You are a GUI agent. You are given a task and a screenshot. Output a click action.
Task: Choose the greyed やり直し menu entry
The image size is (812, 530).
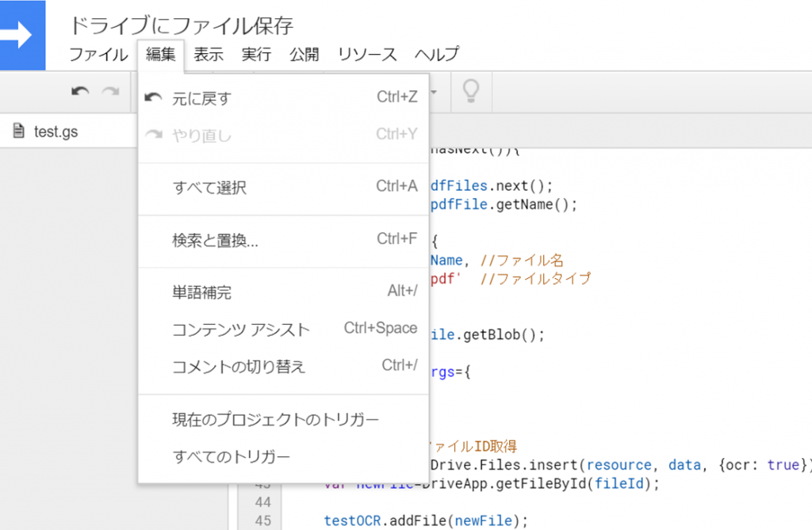[x=284, y=135]
